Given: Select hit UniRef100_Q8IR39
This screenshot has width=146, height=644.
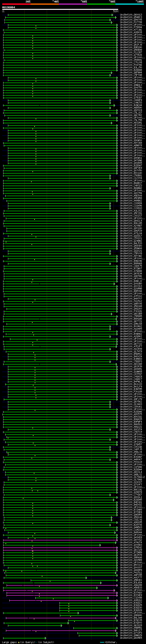Looking at the screenshot, I should click(x=131, y=366).
